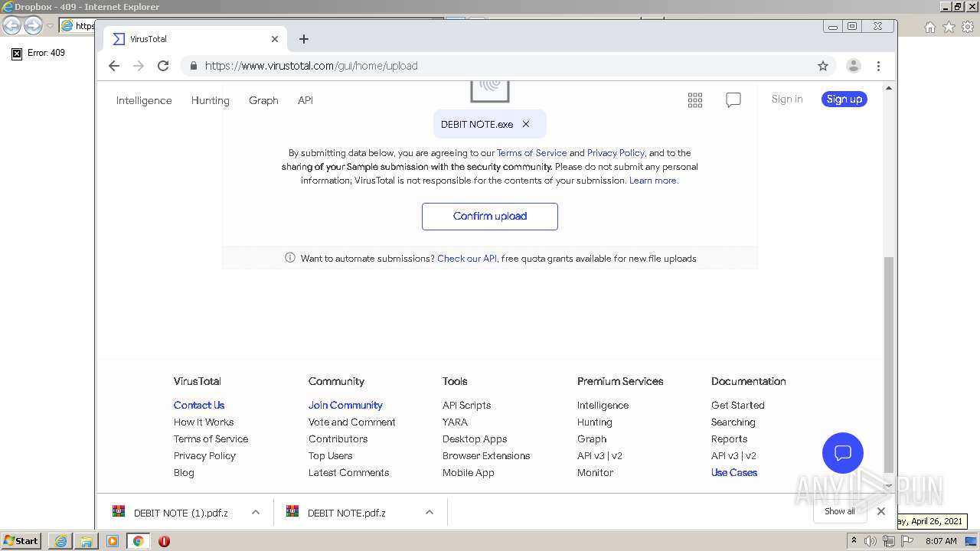Open Chrome profile avatar icon
Screen dimensions: 980x551
pyautogui.click(x=854, y=66)
